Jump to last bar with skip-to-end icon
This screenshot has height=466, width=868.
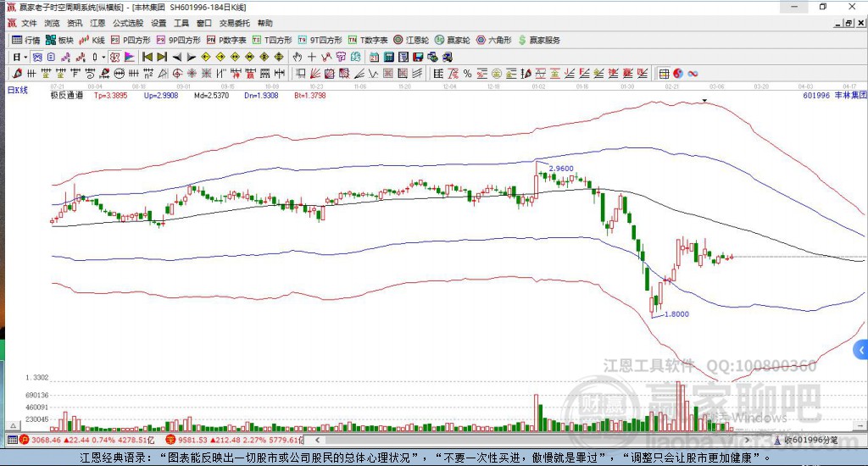[162, 57]
